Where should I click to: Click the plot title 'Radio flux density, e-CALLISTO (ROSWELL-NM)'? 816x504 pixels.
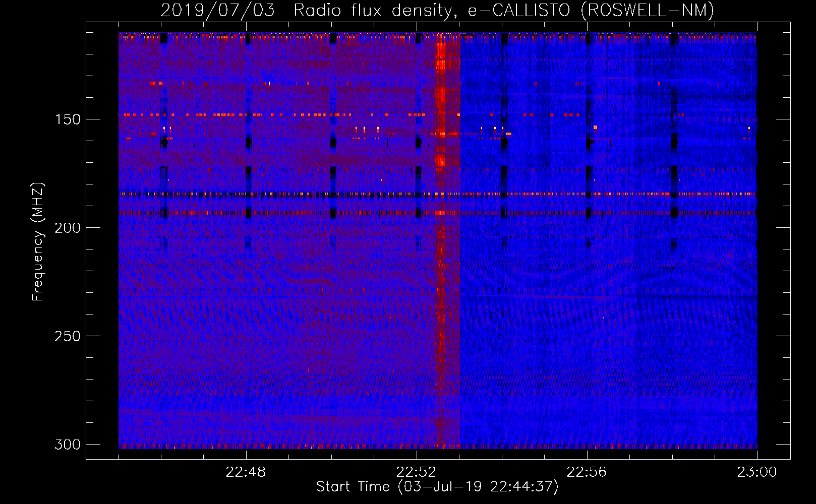tap(504, 10)
